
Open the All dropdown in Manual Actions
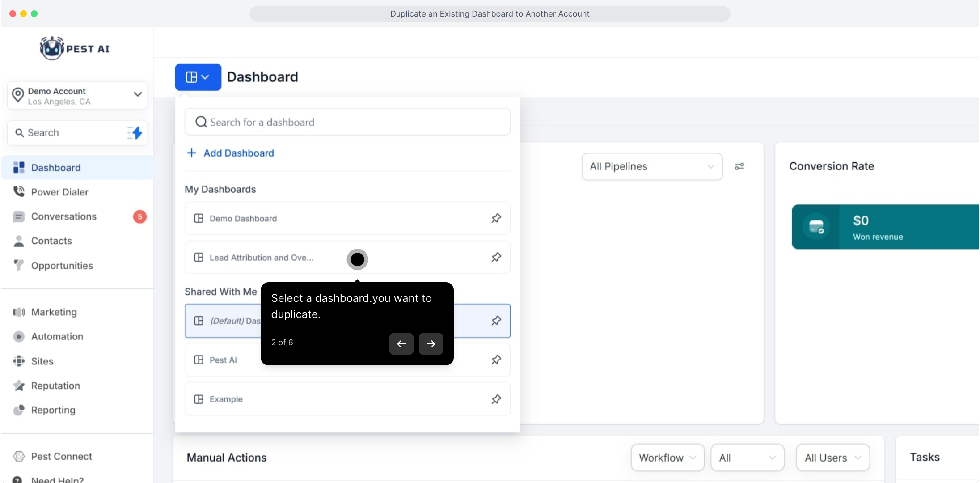[x=748, y=458]
